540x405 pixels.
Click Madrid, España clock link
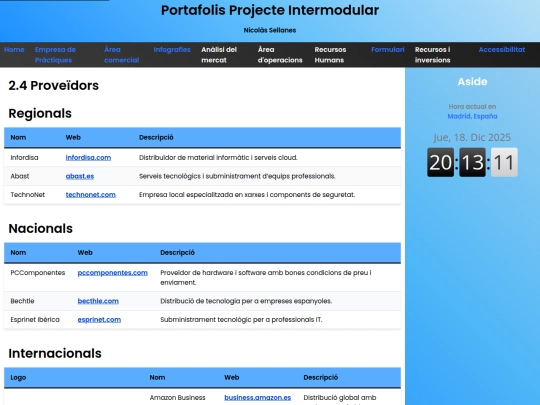coord(472,116)
